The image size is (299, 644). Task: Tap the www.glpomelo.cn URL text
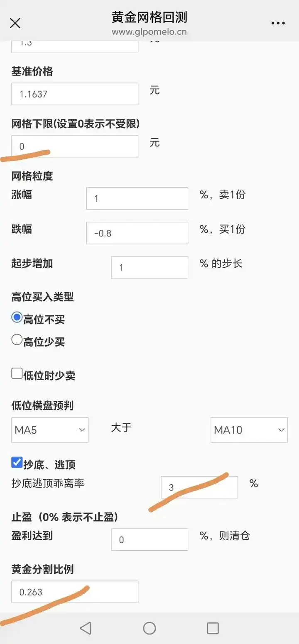pos(149,32)
